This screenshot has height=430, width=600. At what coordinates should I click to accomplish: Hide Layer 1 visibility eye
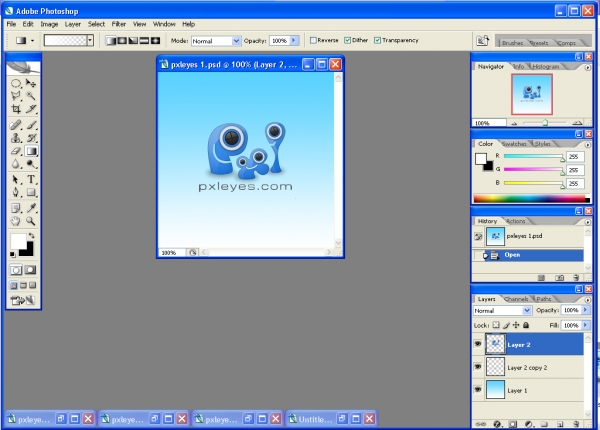point(478,389)
